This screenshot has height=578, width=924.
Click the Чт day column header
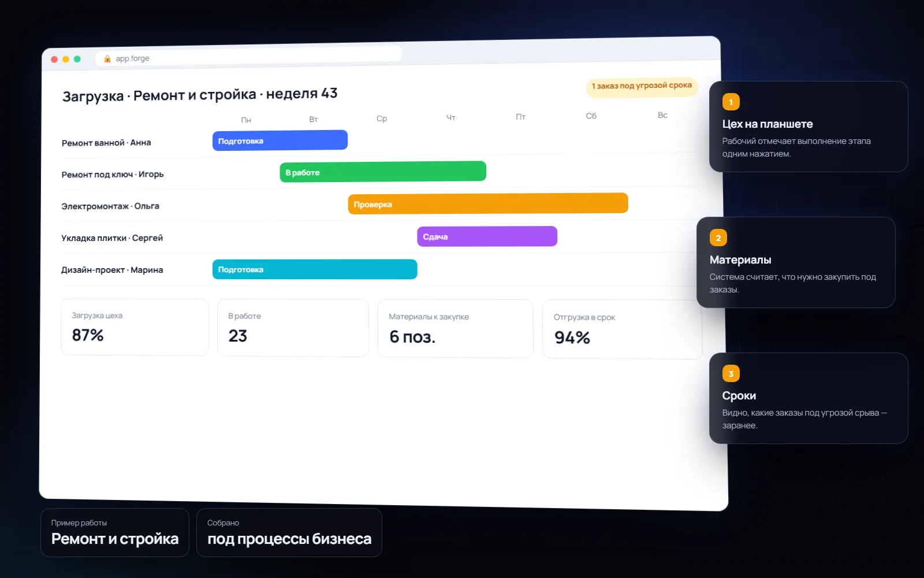(451, 117)
